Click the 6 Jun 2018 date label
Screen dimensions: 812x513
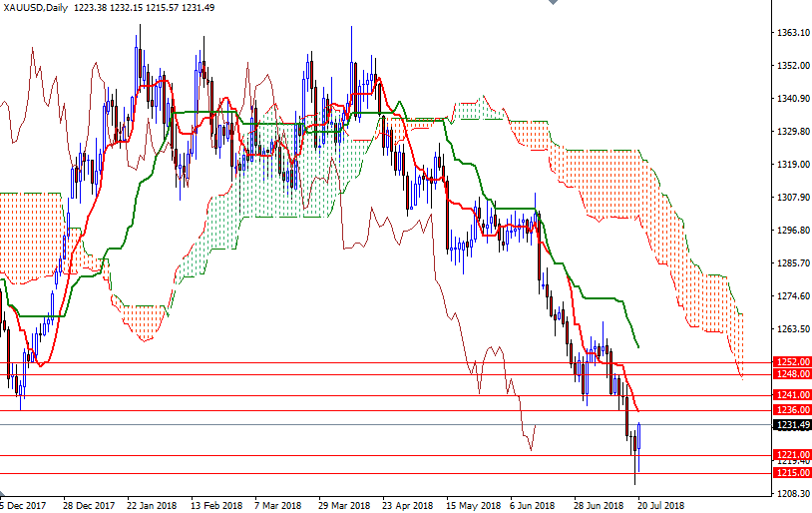534,505
